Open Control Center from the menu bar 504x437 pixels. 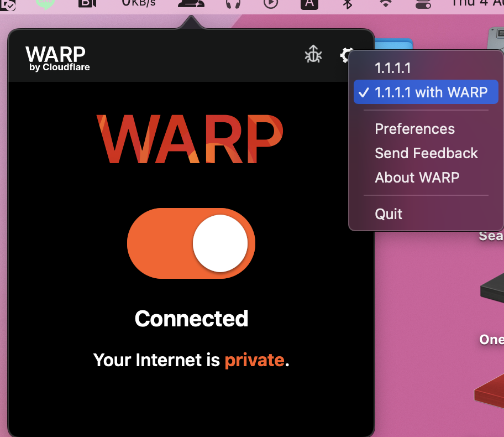[x=423, y=3]
